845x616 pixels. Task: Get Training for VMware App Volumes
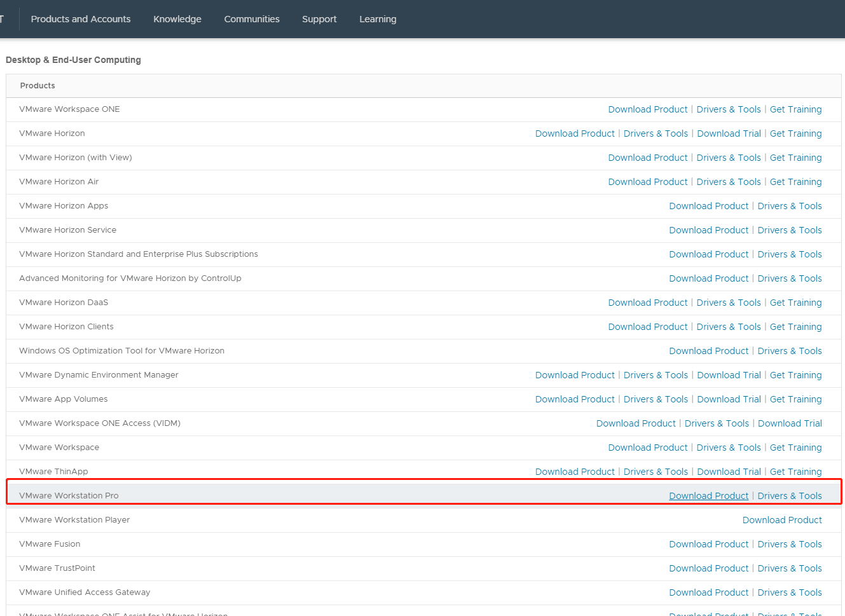coord(796,399)
